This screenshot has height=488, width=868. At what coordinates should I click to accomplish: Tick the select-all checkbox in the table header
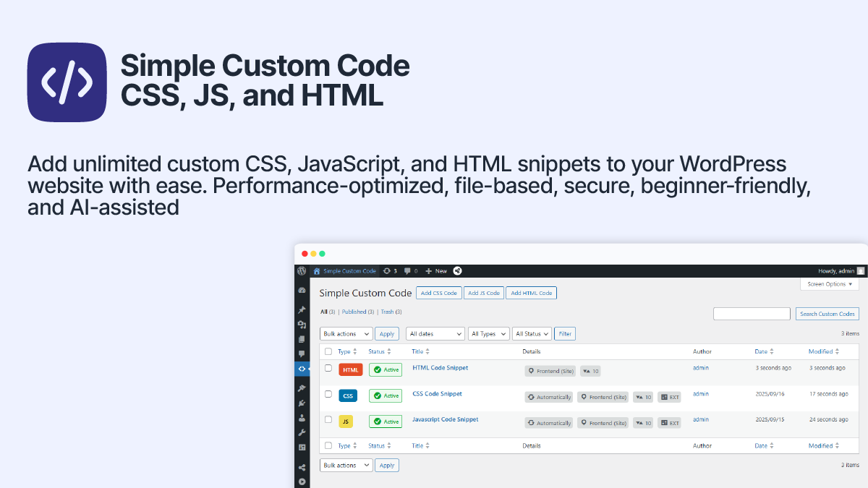tap(328, 351)
